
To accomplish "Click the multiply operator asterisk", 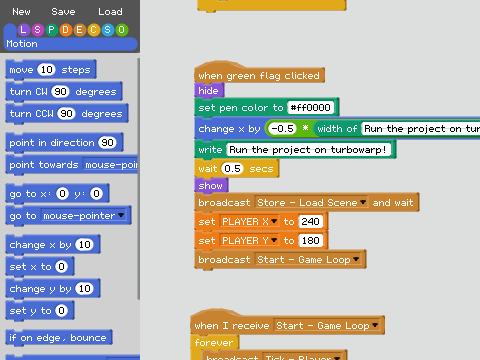I will tap(305, 129).
